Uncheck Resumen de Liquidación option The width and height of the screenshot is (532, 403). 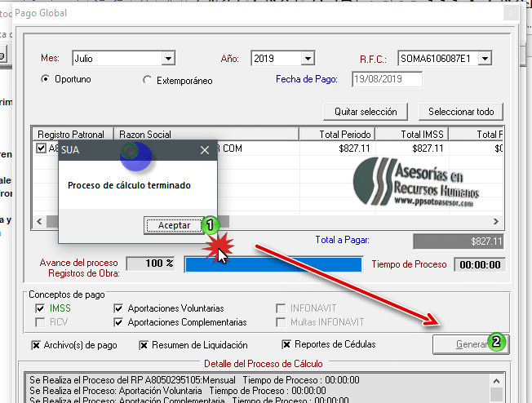click(x=144, y=345)
